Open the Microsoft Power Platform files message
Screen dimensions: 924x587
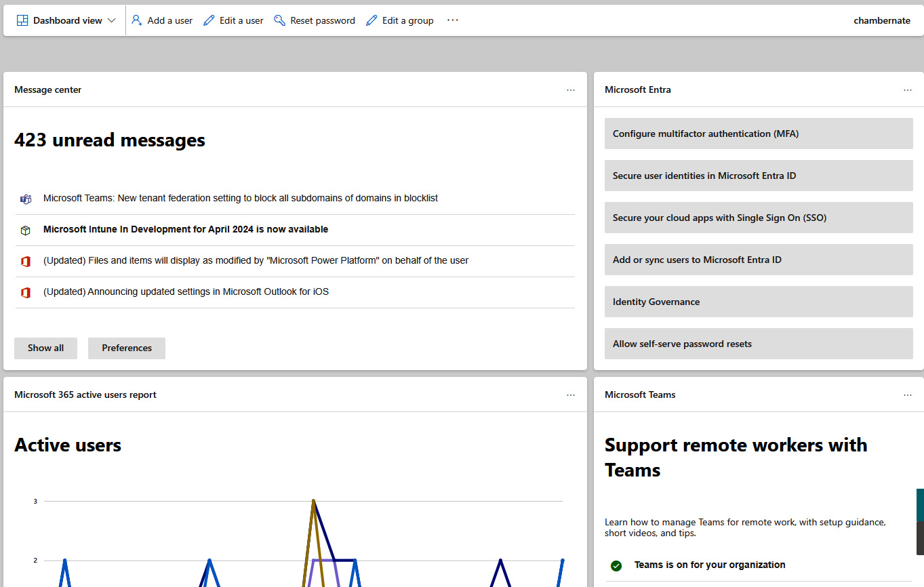pos(256,260)
